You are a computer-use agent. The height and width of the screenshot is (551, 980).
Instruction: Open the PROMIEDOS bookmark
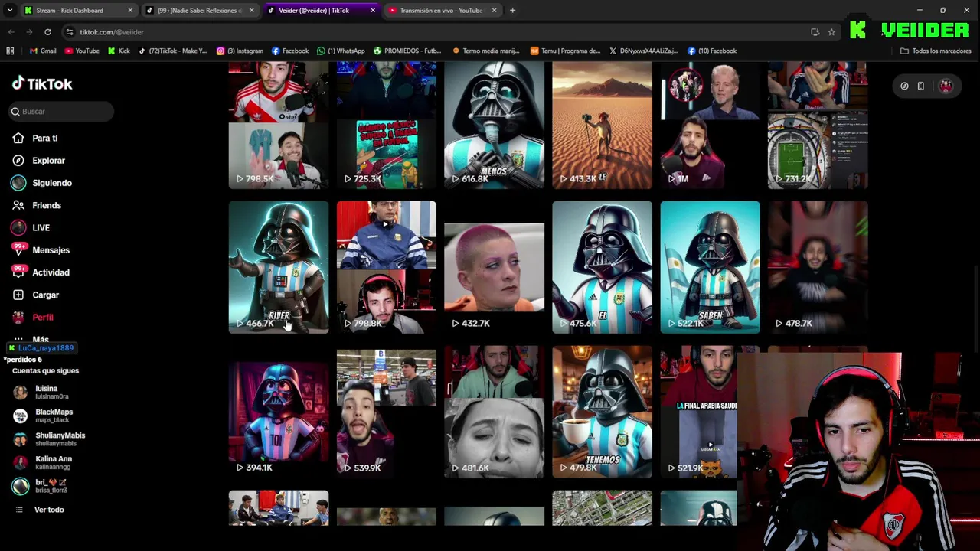click(x=407, y=51)
